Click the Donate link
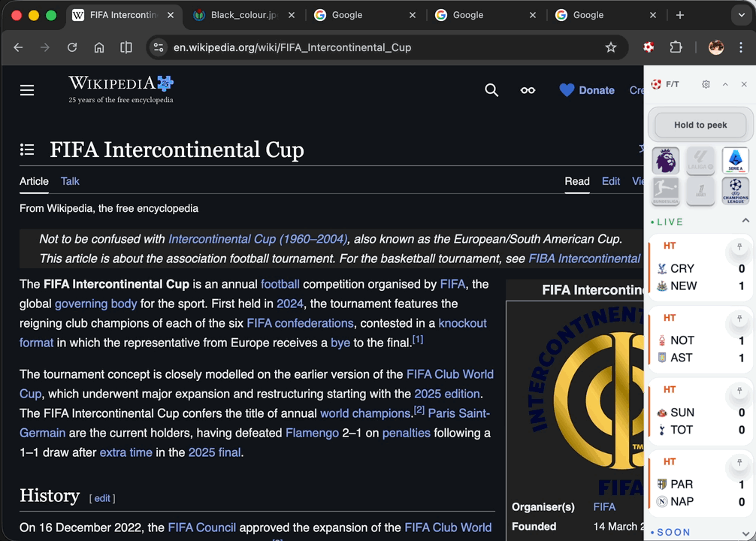This screenshot has width=756, height=541. [597, 90]
